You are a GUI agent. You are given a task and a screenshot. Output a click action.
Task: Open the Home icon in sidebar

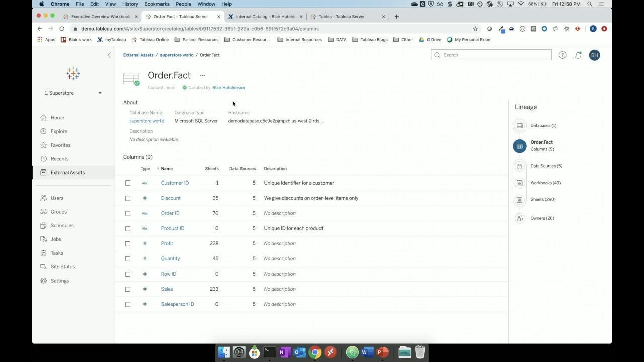43,118
